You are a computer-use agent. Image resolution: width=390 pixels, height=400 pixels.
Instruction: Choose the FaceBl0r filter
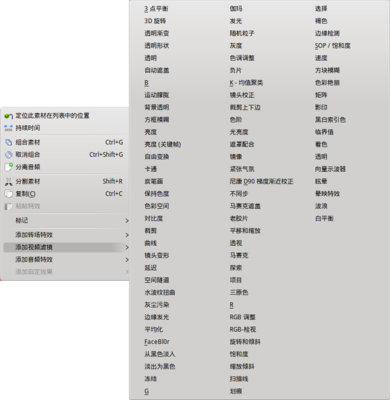[157, 342]
